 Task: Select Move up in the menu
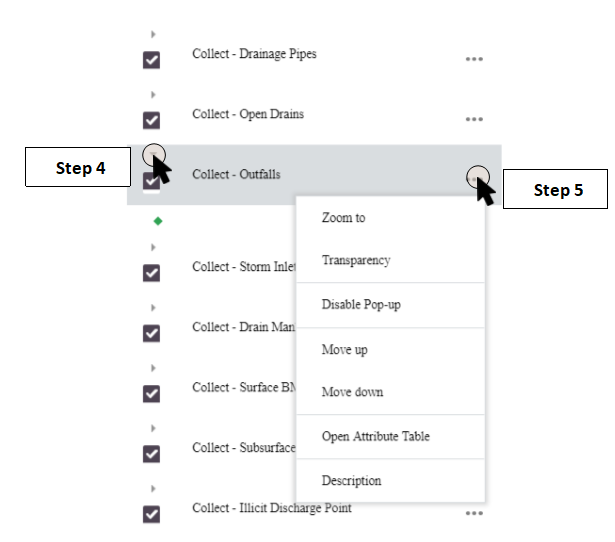[344, 350]
